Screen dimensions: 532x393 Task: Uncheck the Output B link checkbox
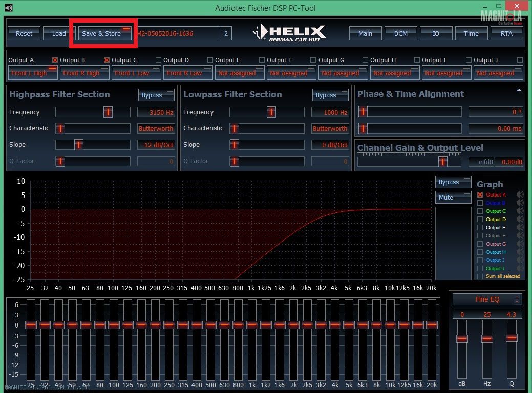pos(55,60)
